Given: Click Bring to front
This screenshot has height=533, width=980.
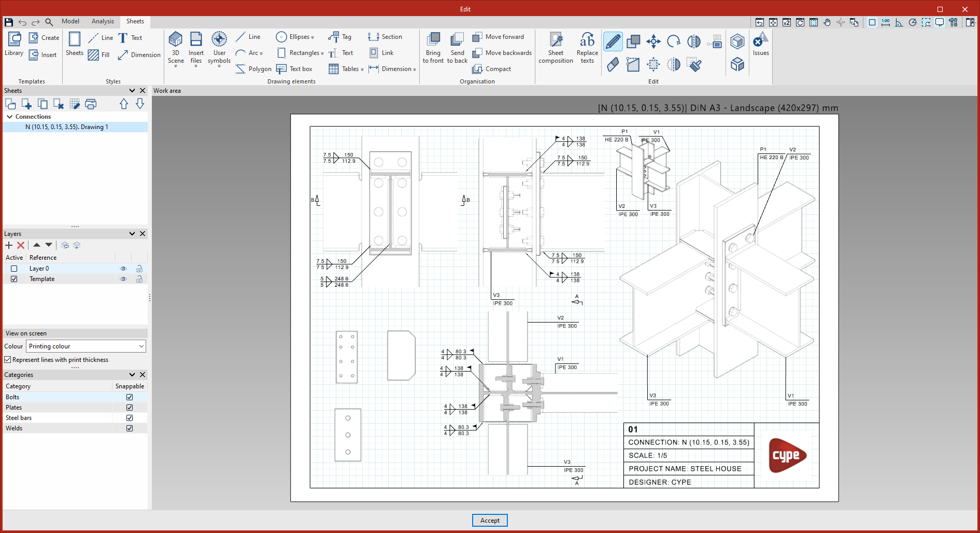Looking at the screenshot, I should 433,48.
